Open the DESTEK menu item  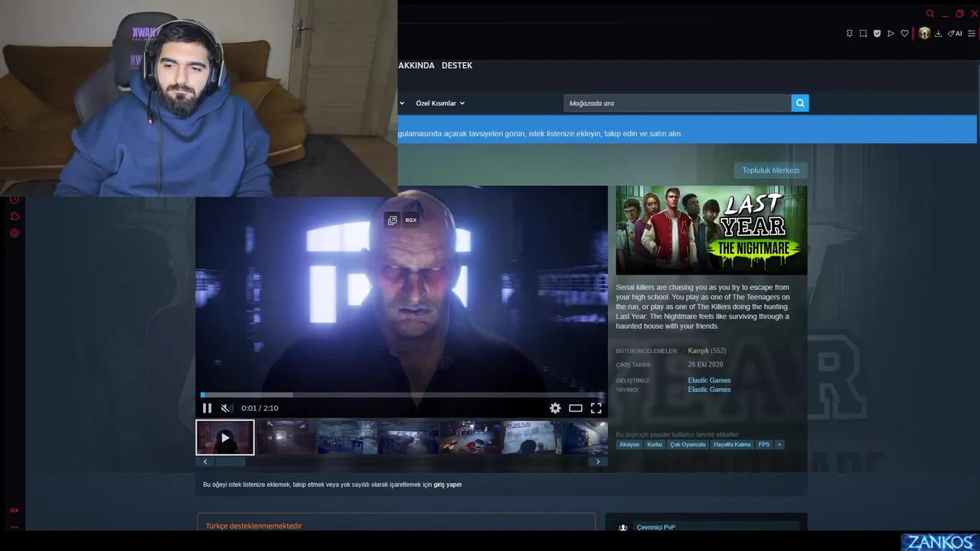457,66
